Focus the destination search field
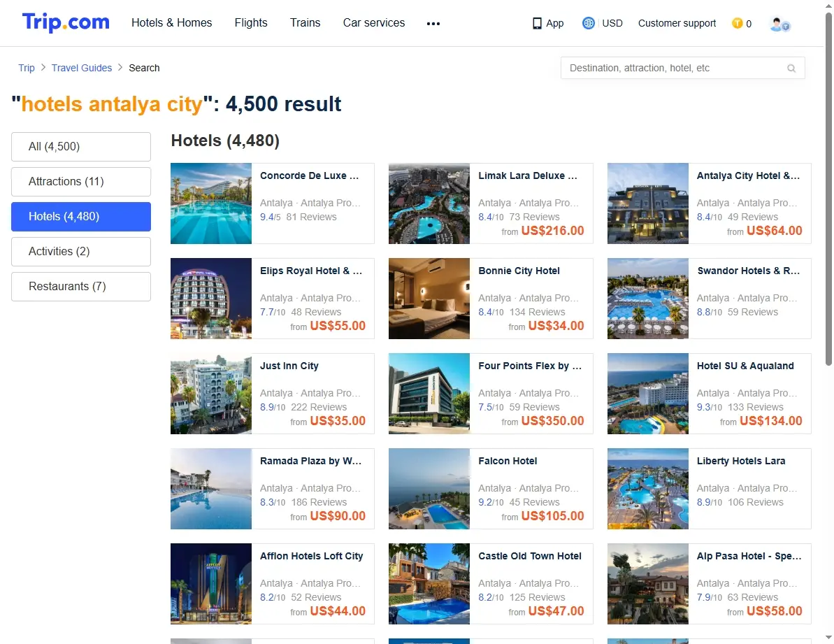The image size is (834, 644). click(x=682, y=68)
